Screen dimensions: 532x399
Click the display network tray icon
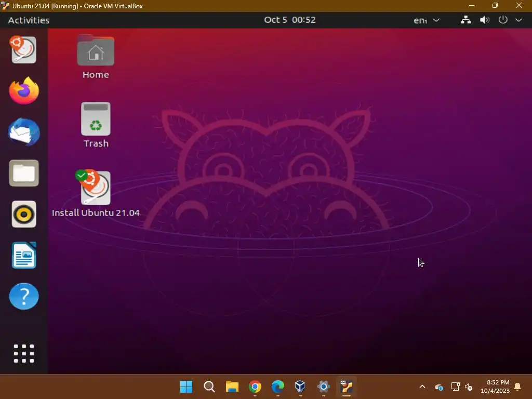455,387
